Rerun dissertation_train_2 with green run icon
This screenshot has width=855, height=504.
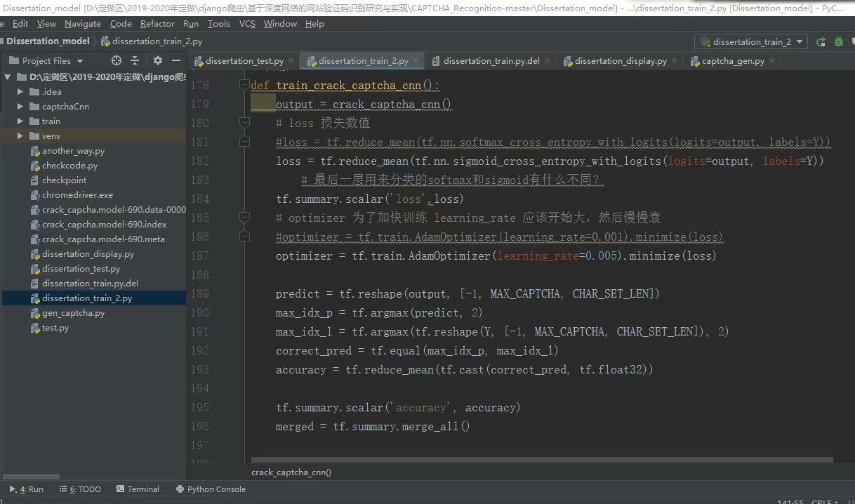coord(821,42)
